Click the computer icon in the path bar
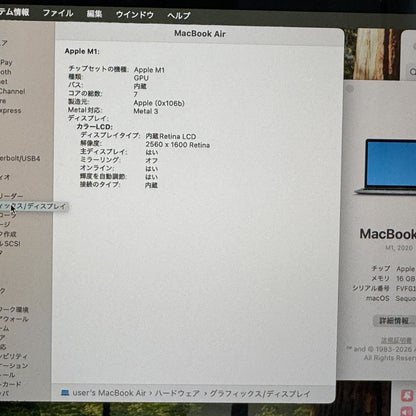 tap(65, 393)
